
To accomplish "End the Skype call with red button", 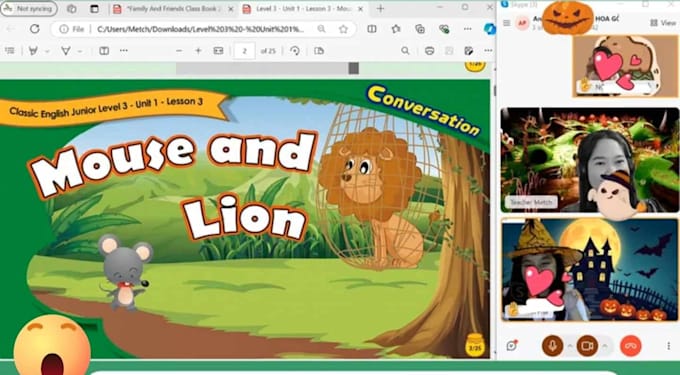I will pyautogui.click(x=631, y=346).
